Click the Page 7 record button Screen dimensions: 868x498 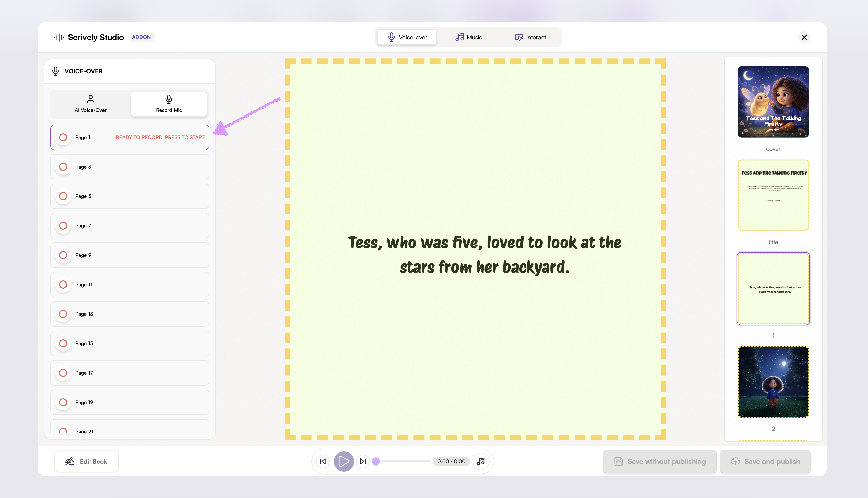63,226
